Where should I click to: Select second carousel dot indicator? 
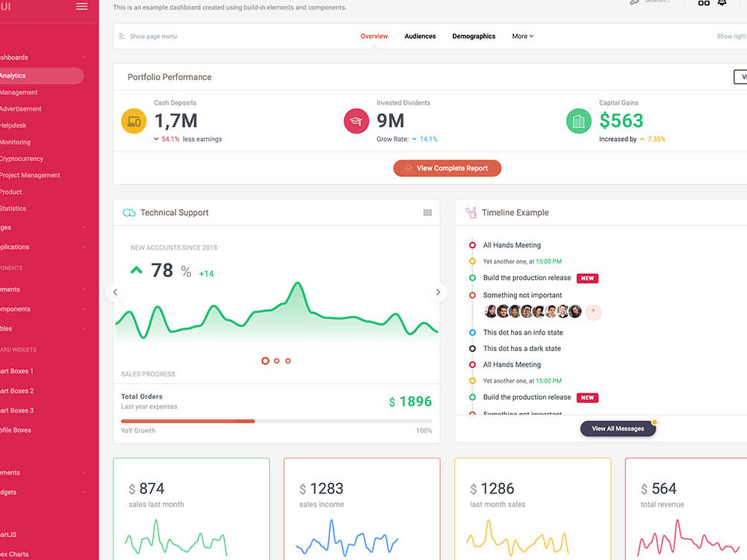(277, 361)
